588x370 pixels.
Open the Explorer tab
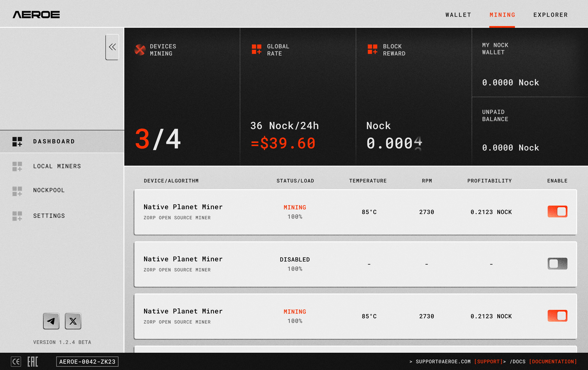550,15
